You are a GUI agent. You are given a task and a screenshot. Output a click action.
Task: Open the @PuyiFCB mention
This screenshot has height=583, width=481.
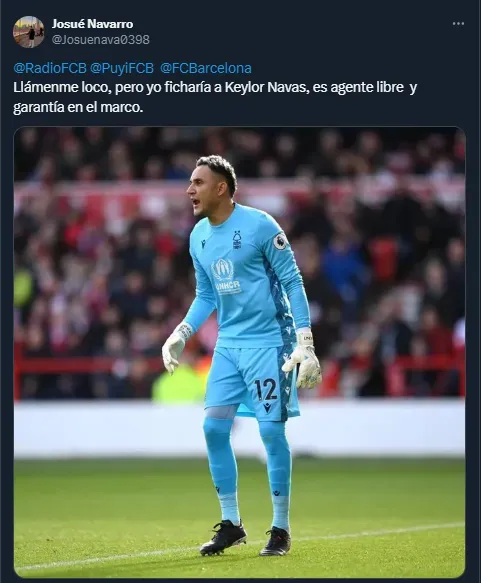tap(122, 68)
